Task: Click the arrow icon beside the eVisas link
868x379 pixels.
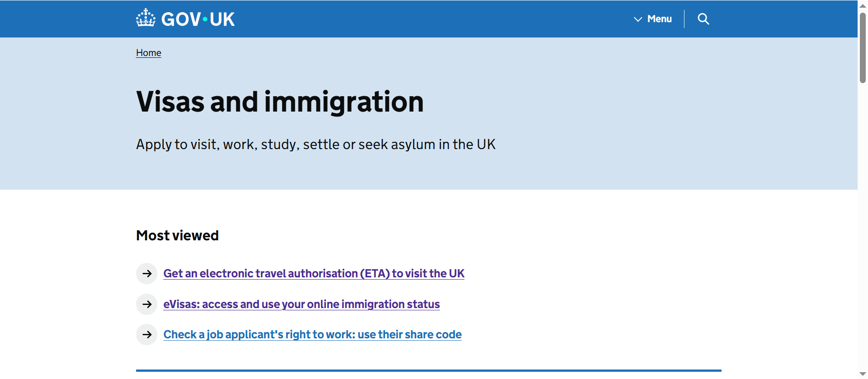Action: click(x=146, y=304)
